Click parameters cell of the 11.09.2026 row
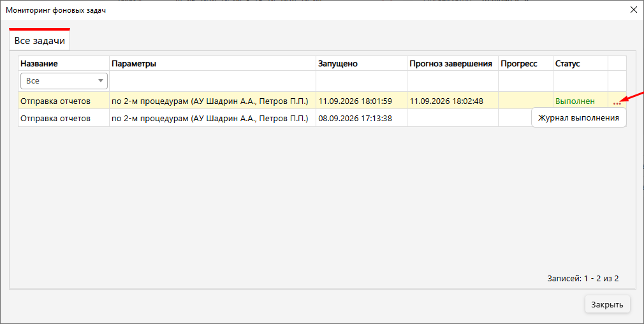The width and height of the screenshot is (644, 324). [212, 101]
